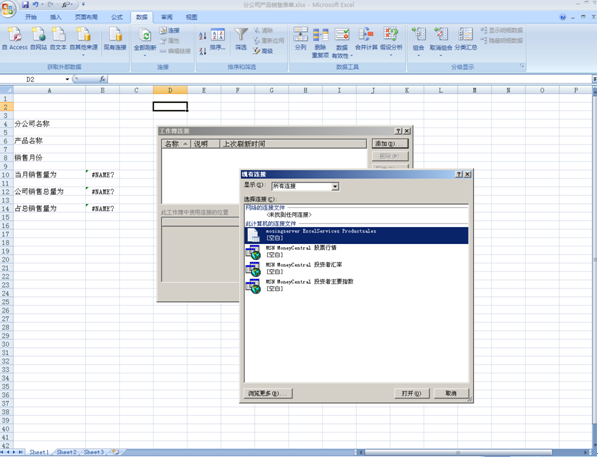Image resolution: width=598 pixels, height=458 pixels.
Task: Click the 浏览更多 button
Action: tap(268, 393)
